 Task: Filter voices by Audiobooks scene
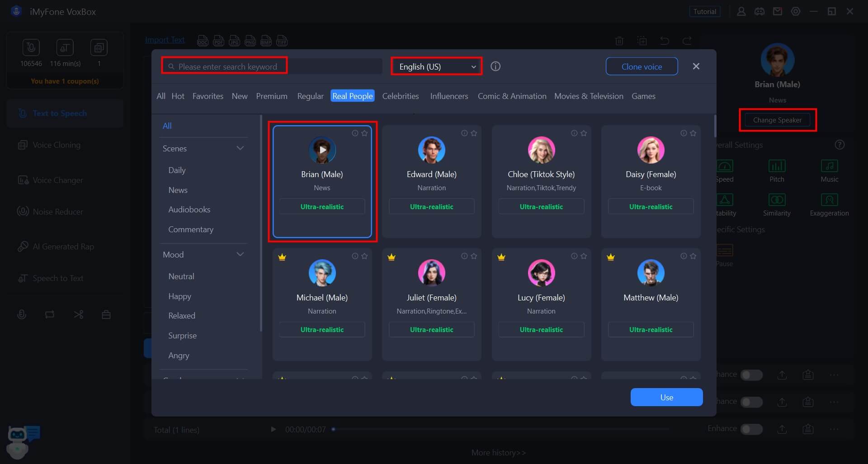coord(189,209)
